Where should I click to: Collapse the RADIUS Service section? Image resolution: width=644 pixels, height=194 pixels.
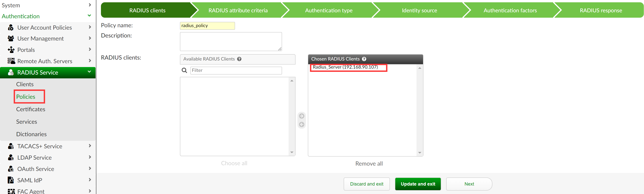coord(89,72)
